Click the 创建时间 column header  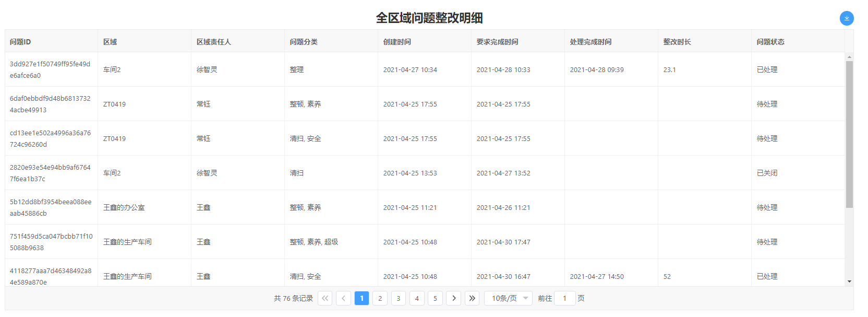pyautogui.click(x=397, y=42)
